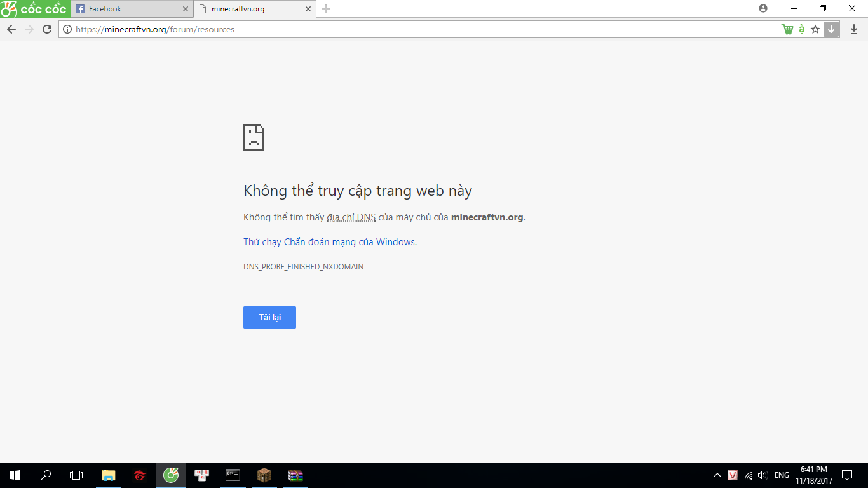Click the forward navigation arrow
This screenshot has height=488, width=868.
[x=29, y=29]
